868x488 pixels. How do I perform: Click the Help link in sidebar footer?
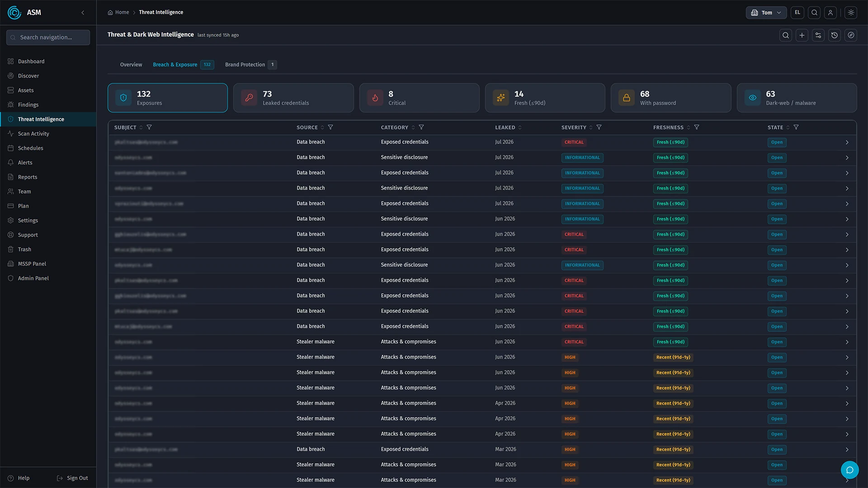tap(19, 478)
